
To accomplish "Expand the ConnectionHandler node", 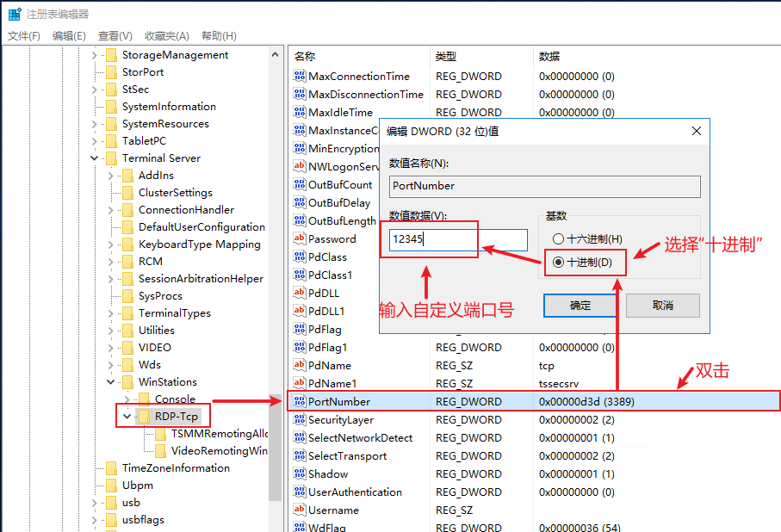I will [x=110, y=210].
